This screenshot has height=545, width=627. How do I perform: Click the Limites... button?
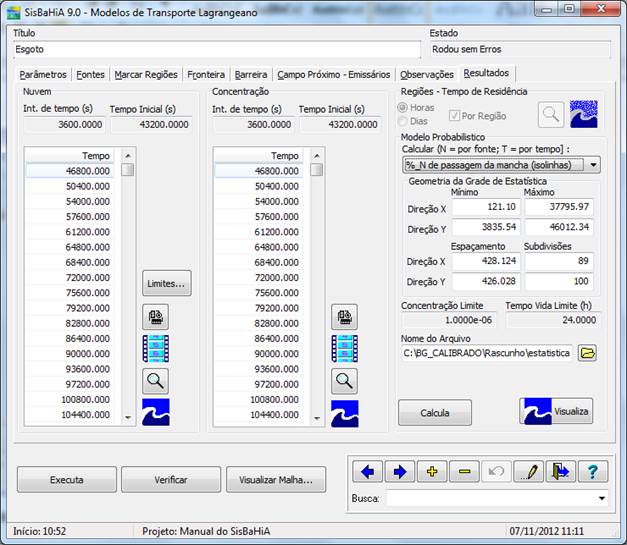(x=167, y=283)
